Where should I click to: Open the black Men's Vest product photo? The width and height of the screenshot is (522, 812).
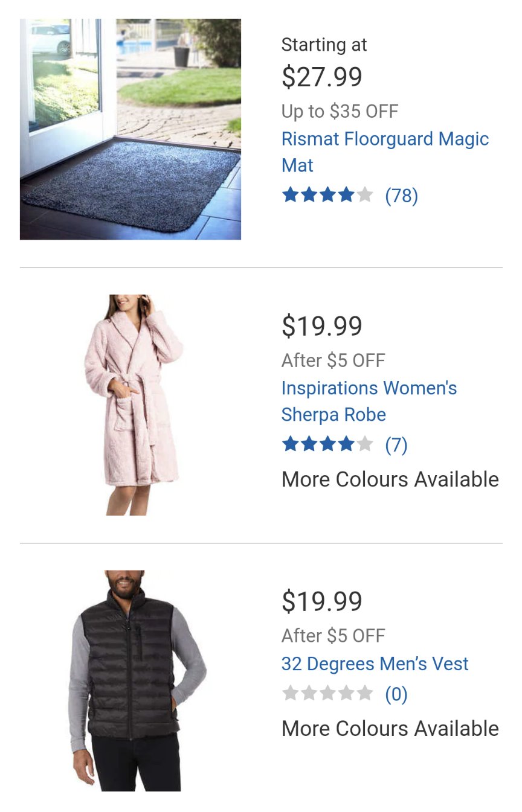[x=130, y=680]
